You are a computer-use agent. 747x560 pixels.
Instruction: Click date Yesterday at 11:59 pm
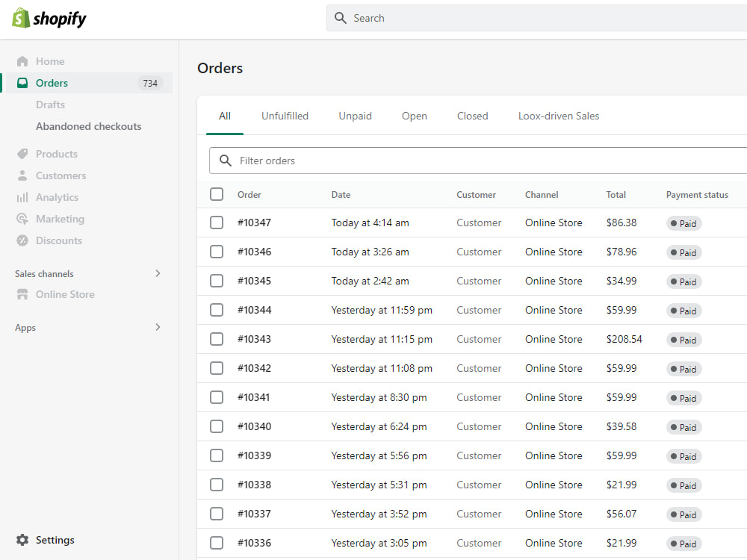pos(382,310)
